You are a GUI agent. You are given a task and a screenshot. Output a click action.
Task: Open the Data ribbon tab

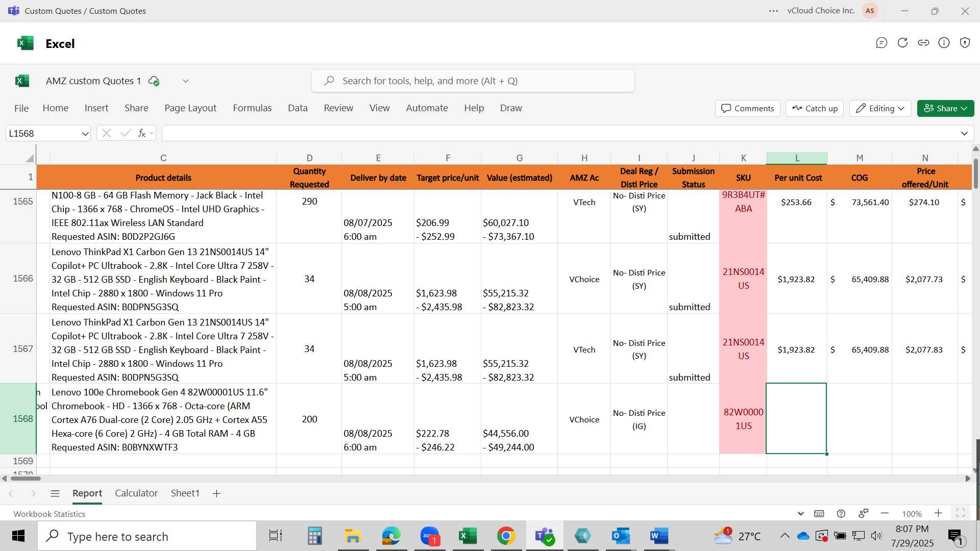298,108
